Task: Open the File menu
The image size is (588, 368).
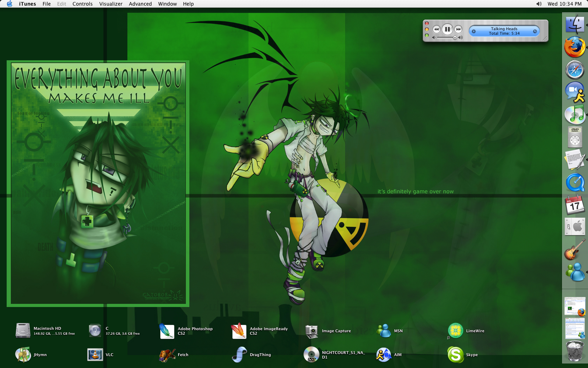Action: pos(47,4)
